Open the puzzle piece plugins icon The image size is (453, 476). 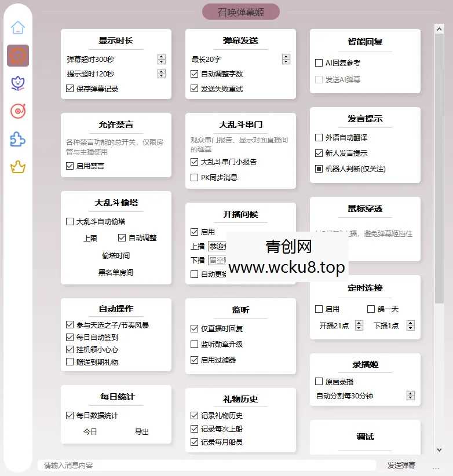(x=18, y=139)
